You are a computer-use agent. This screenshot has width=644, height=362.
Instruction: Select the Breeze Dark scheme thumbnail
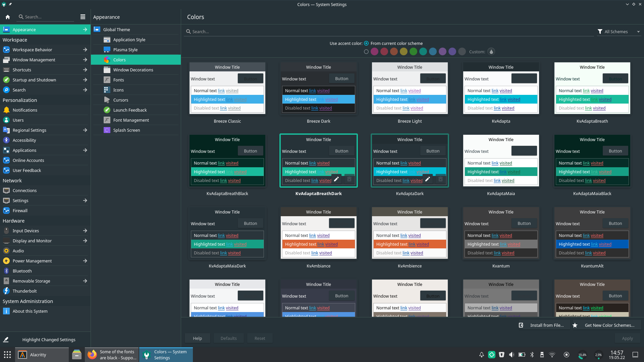tap(319, 88)
